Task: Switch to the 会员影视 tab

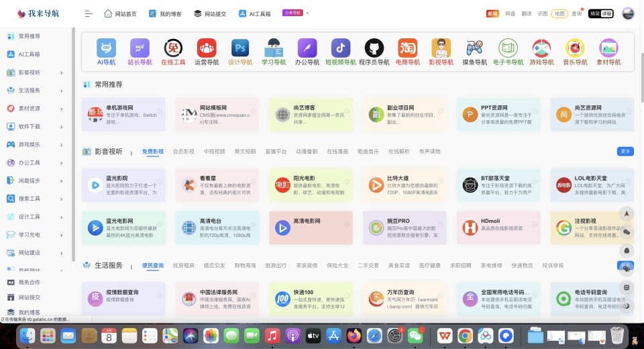Action: point(183,152)
